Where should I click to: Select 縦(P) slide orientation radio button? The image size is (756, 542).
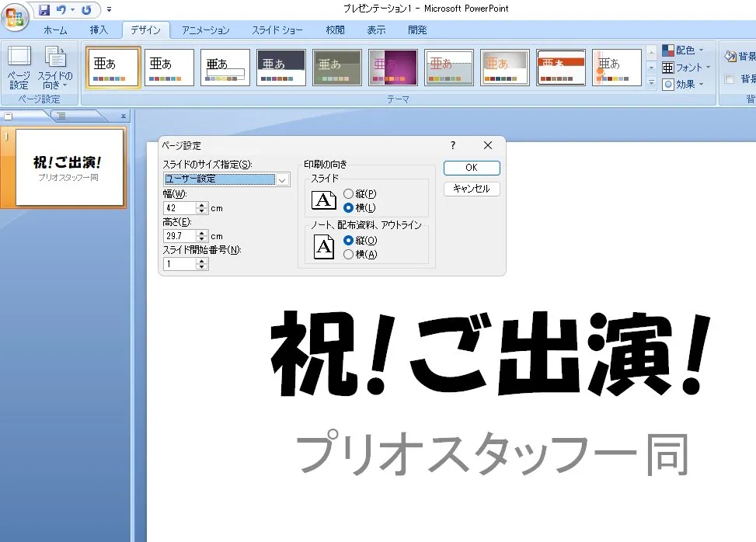tap(348, 193)
